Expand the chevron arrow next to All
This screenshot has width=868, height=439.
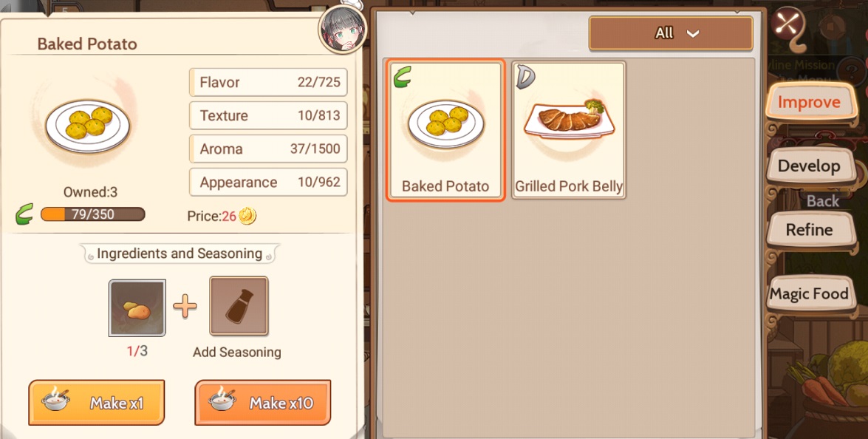693,34
